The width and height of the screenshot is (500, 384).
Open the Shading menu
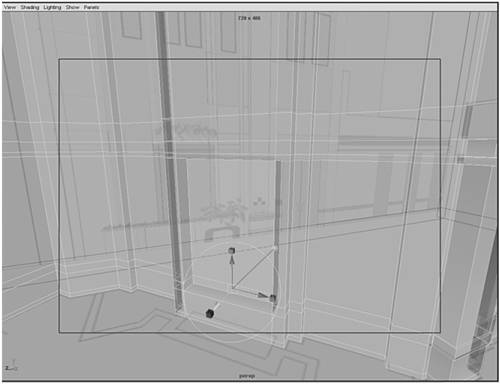click(x=30, y=7)
